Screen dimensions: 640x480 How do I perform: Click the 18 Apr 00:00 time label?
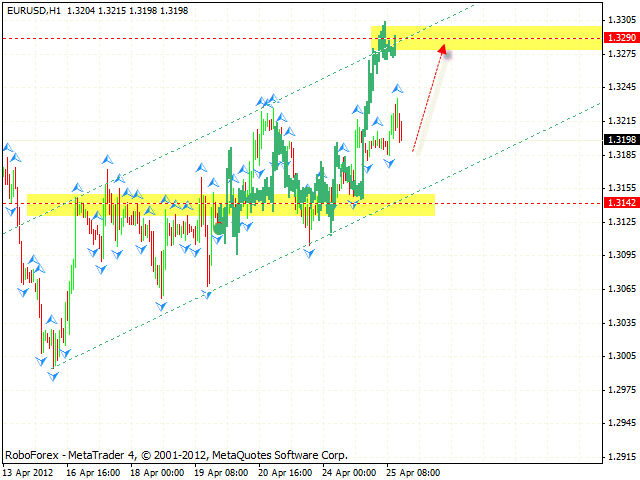pos(157,473)
